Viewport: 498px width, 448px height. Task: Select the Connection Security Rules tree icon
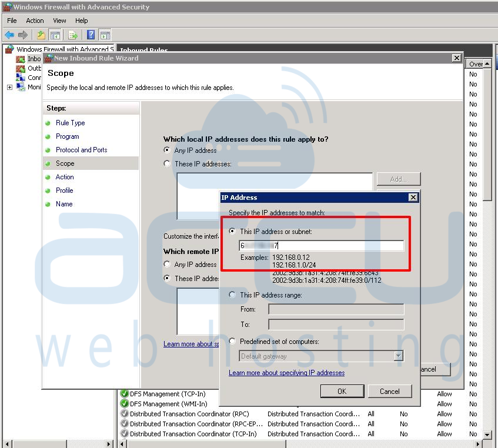point(21,78)
